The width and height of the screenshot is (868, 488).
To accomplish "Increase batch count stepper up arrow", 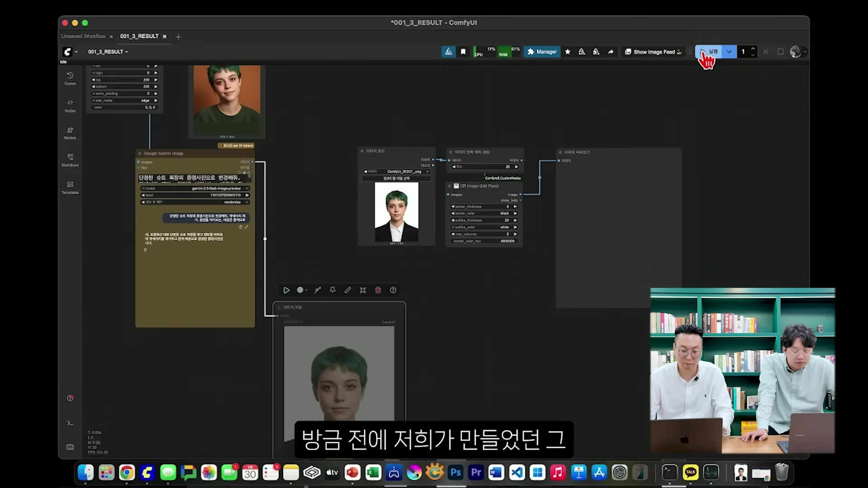I will [753, 49].
